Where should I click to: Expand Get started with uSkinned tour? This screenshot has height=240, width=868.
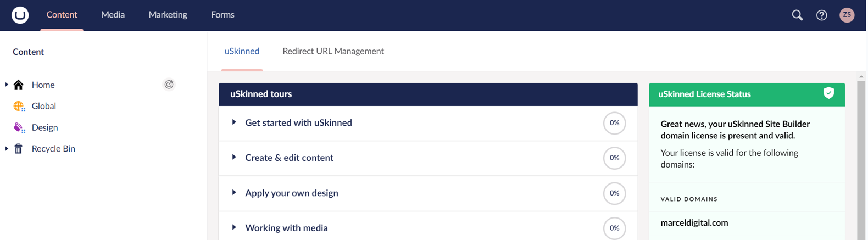(234, 122)
